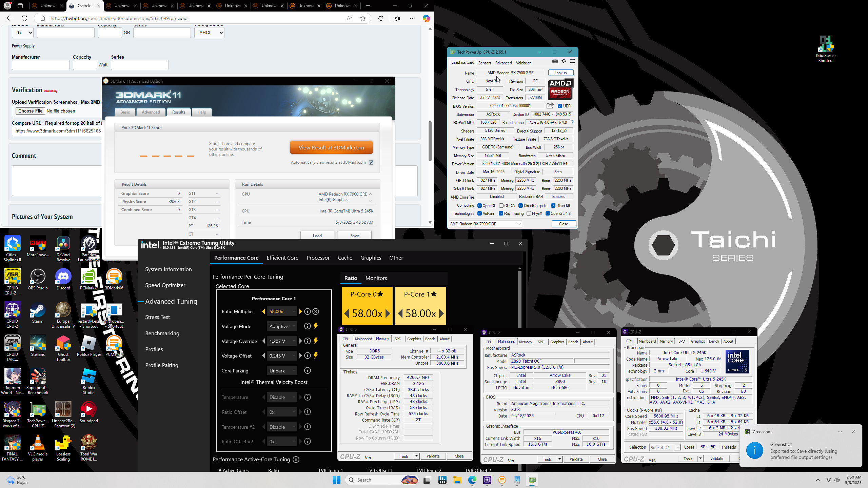Click the Core Parking info icon
868x488 pixels.
308,370
